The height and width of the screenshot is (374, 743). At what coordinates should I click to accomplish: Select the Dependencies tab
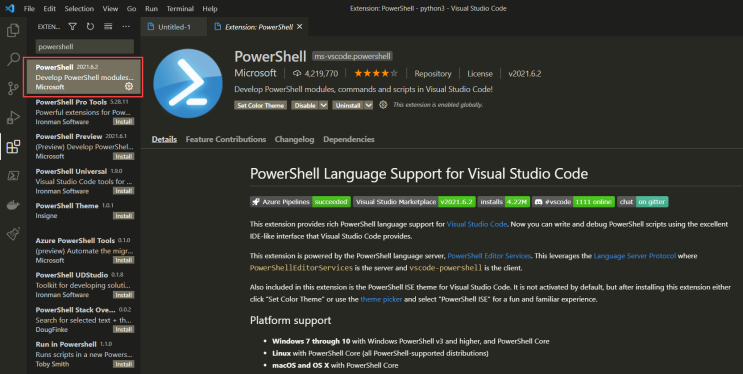coord(349,139)
